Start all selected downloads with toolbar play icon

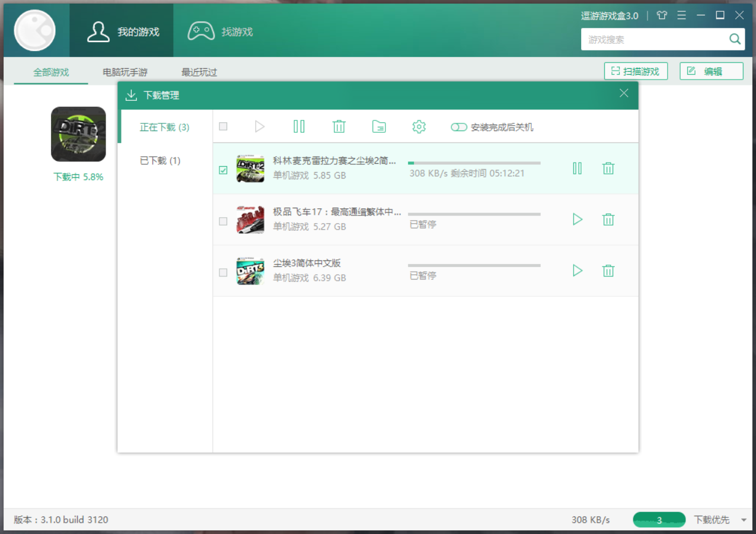pos(259,126)
